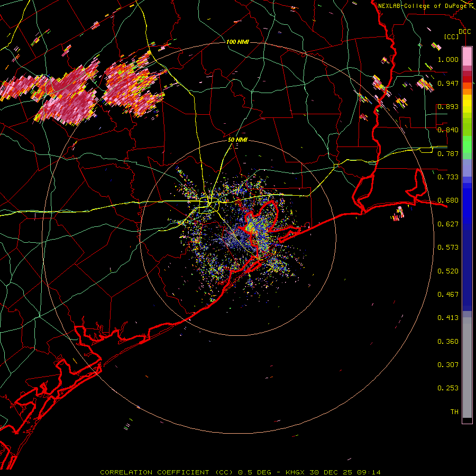Click the [CC] label above the legend

pyautogui.click(x=452, y=36)
